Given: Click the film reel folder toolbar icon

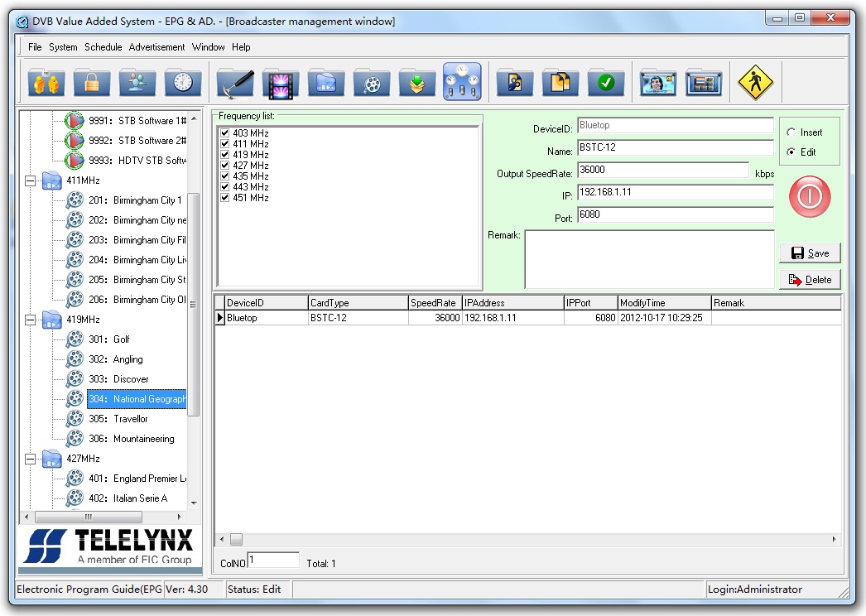Looking at the screenshot, I should [372, 83].
